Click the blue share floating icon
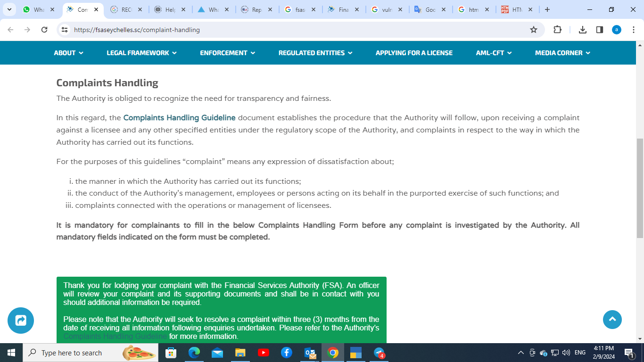 click(21, 321)
